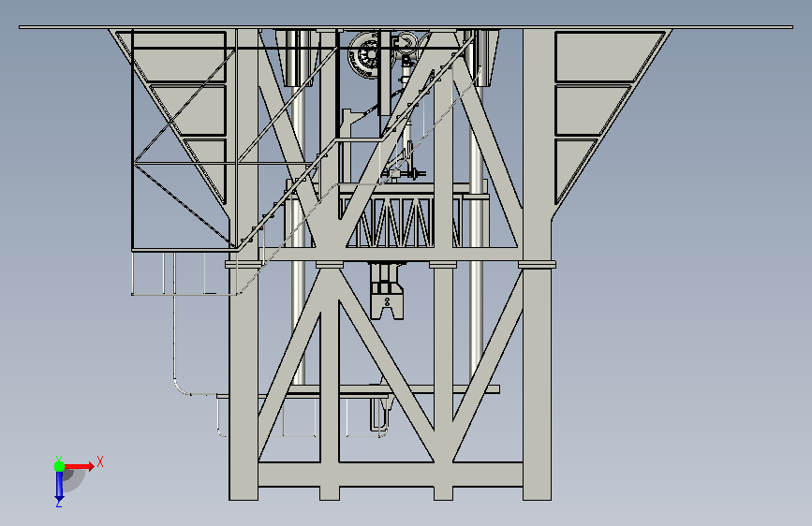Click the red X axis arrow of the triad
This screenshot has width=812, height=526.
click(79, 466)
